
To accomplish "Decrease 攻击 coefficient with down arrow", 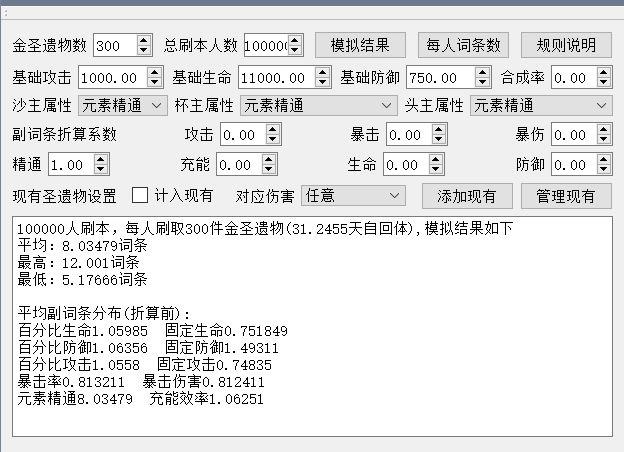I will point(272,139).
